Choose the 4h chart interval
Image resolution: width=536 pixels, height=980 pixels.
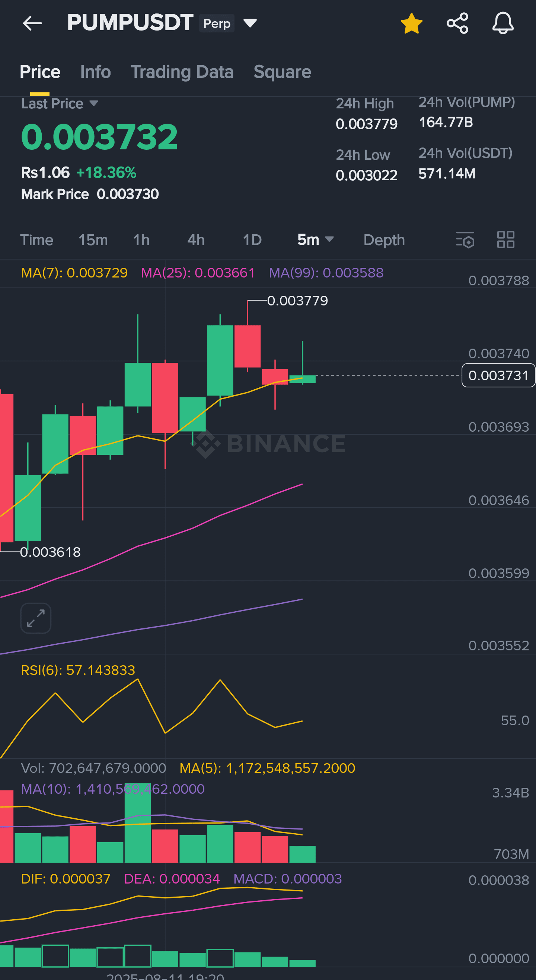tap(196, 240)
